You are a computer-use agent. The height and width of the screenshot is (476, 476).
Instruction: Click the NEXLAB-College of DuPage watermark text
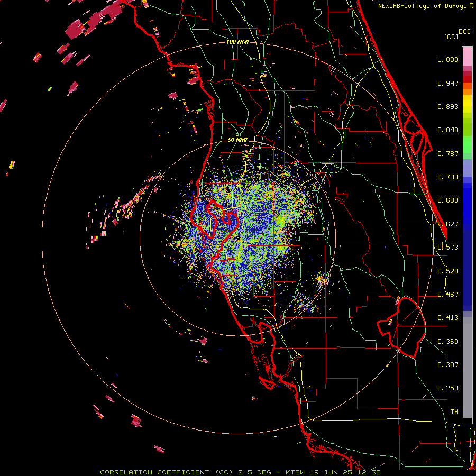pyautogui.click(x=425, y=6)
